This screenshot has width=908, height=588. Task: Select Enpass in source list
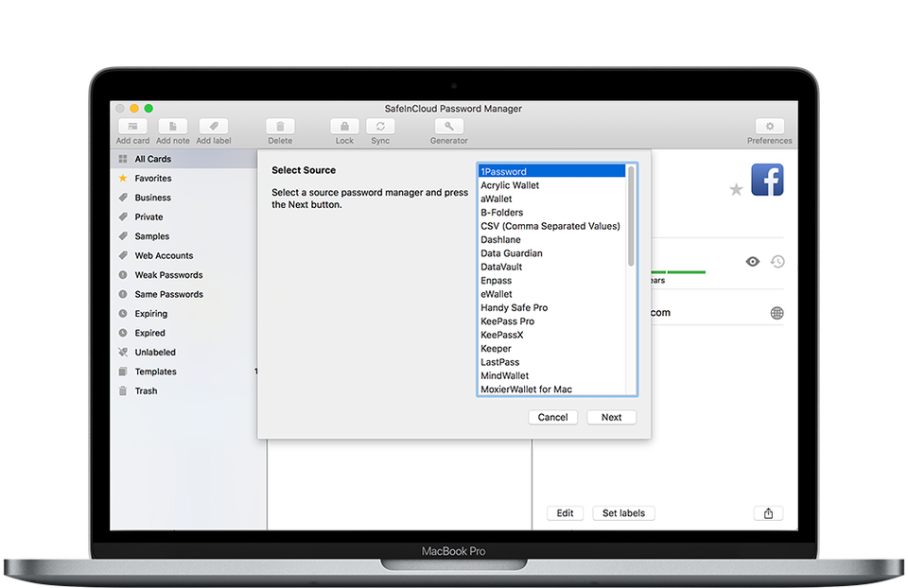click(551, 280)
